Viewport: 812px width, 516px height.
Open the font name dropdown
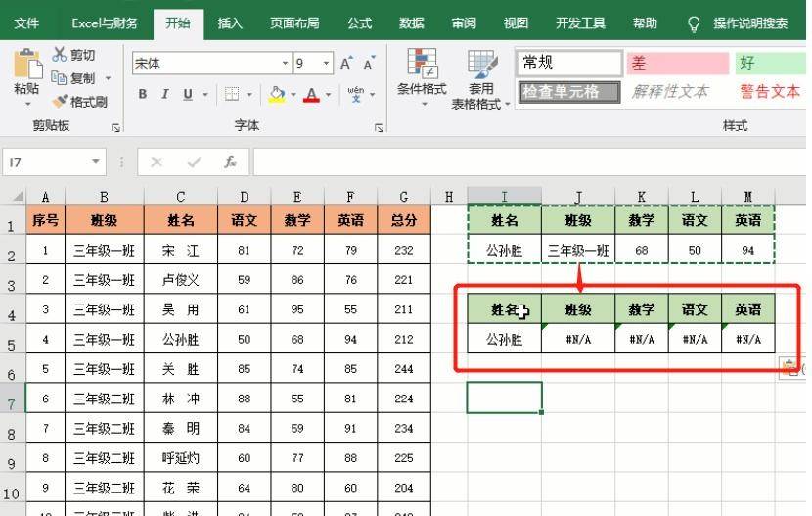click(285, 64)
